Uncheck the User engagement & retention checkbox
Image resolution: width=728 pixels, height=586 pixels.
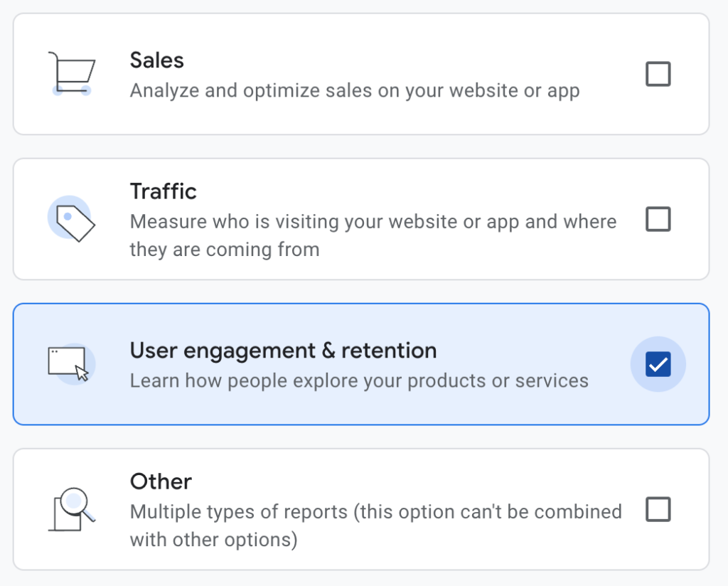(658, 365)
